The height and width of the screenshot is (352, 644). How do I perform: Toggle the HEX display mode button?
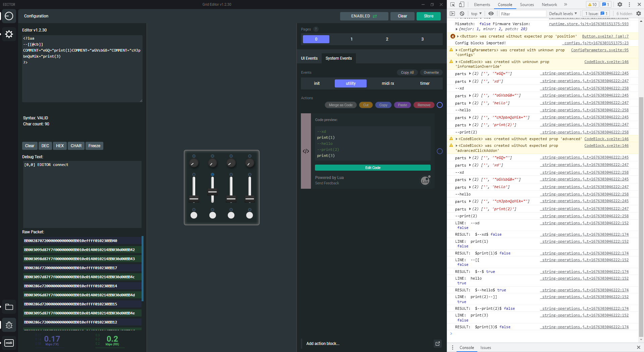(x=60, y=146)
